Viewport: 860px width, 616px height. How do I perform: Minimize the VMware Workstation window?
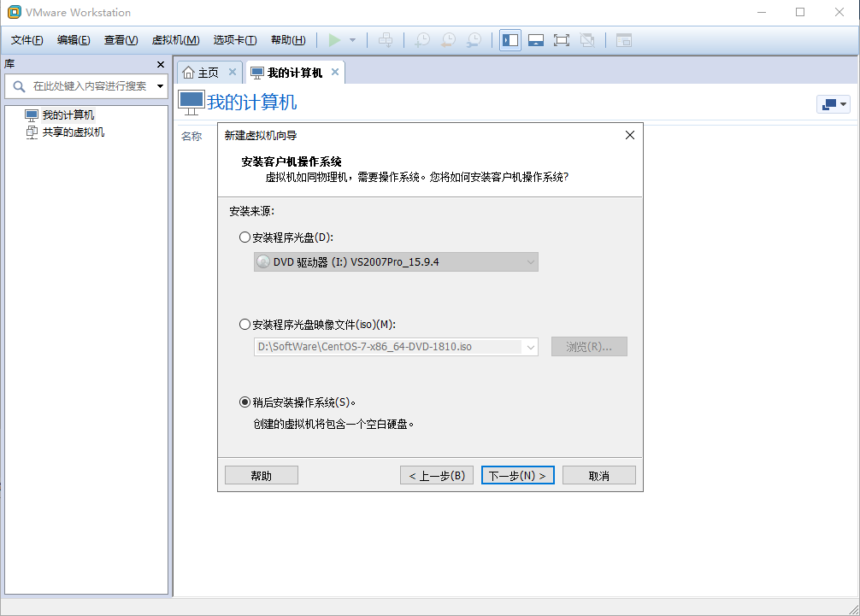[x=762, y=12]
